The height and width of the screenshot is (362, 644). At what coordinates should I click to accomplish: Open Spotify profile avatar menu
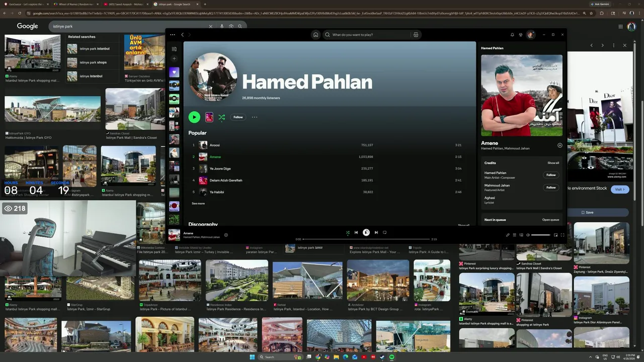click(530, 35)
